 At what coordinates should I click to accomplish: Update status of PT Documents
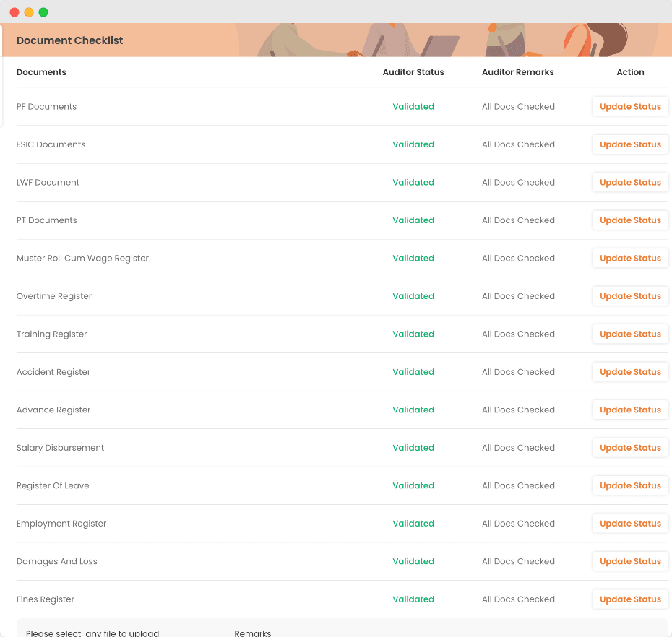pos(630,220)
